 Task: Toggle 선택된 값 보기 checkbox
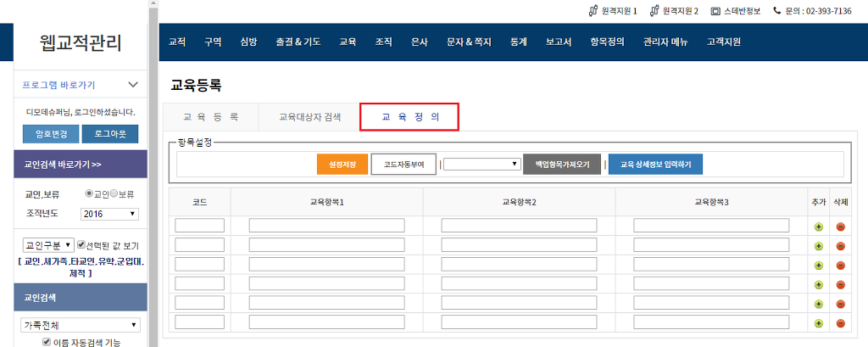click(x=81, y=244)
